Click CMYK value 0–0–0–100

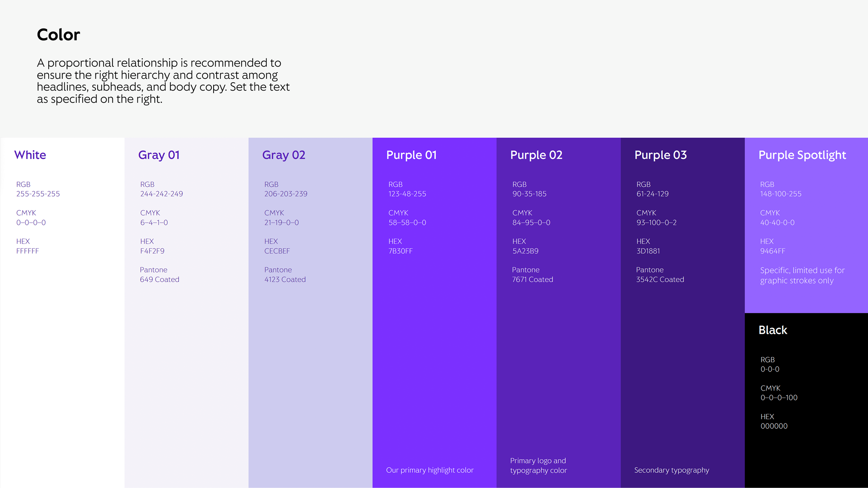pyautogui.click(x=779, y=397)
